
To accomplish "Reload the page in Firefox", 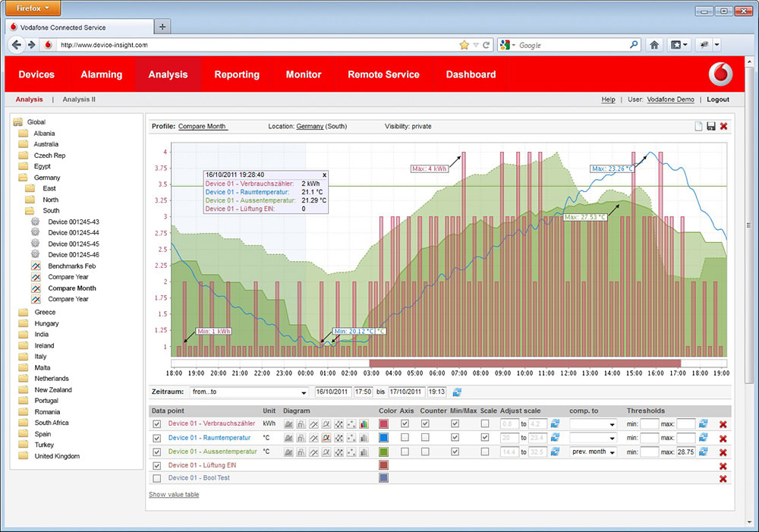I will pos(486,45).
